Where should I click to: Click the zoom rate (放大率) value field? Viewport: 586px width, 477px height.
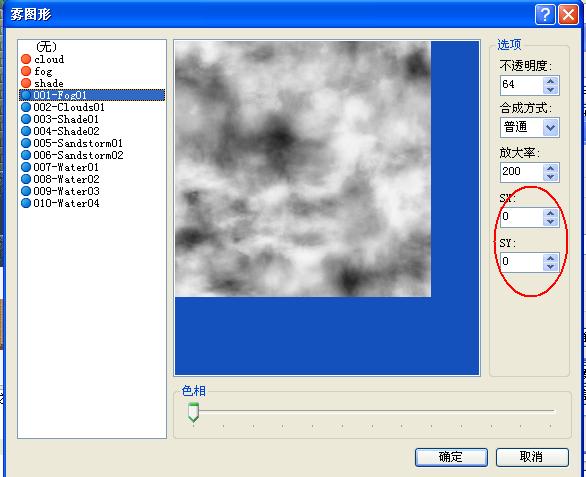click(x=521, y=172)
